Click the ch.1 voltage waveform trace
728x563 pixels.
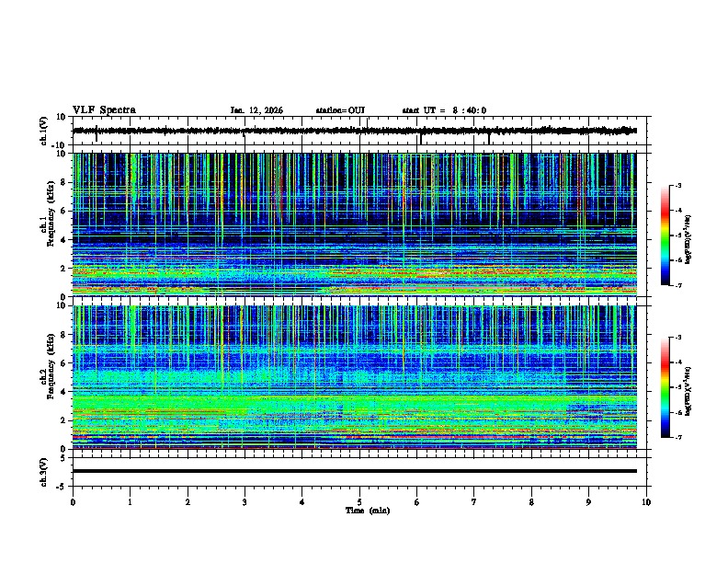click(x=354, y=131)
